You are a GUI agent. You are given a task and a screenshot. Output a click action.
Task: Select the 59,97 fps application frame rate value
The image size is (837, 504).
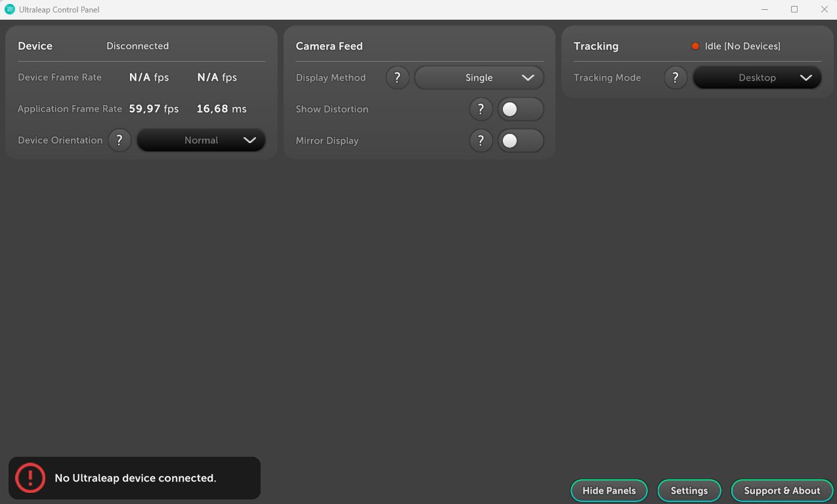click(x=154, y=109)
